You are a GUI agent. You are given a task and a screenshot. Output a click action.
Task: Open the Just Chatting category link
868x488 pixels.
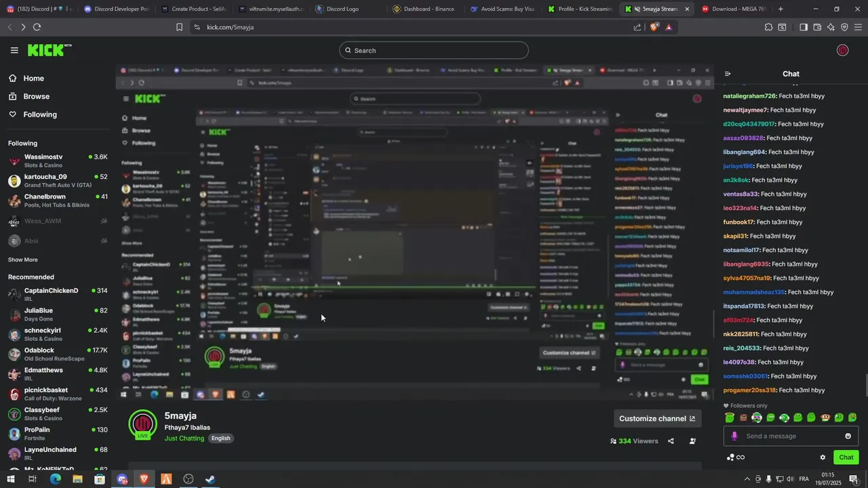pyautogui.click(x=184, y=439)
